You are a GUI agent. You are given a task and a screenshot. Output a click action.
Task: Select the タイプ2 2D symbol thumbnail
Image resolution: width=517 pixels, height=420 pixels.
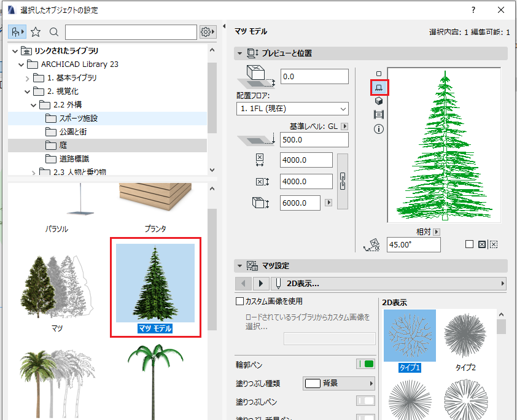465,340
